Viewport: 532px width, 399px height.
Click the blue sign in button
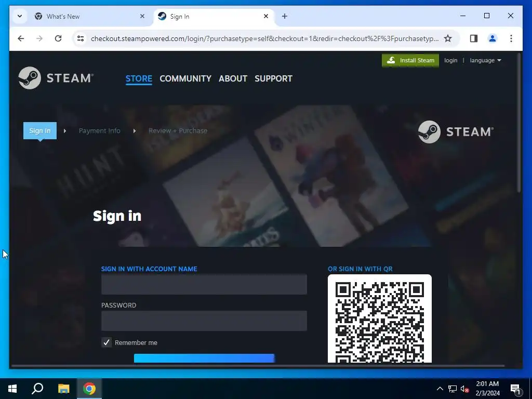click(x=204, y=358)
